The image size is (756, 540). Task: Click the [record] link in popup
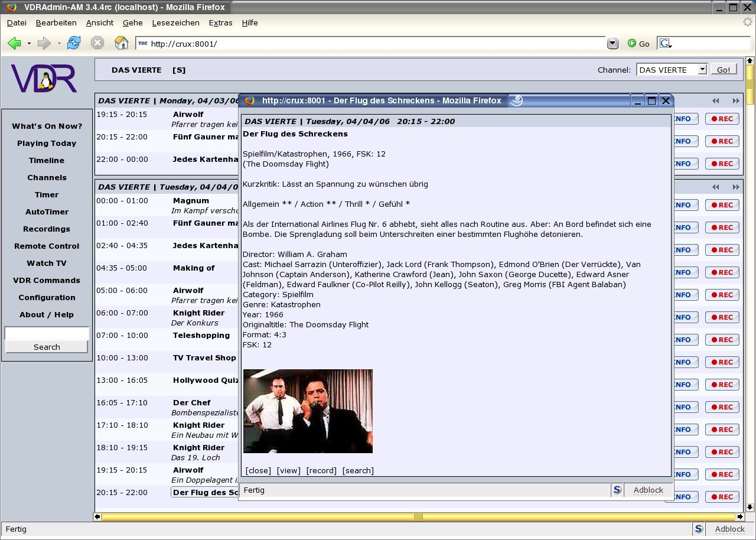[321, 470]
